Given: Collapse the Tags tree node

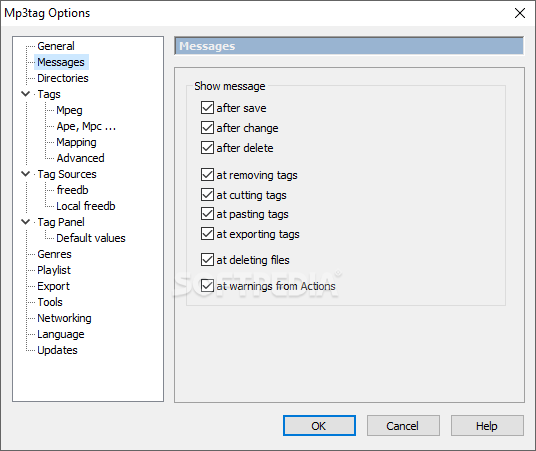Looking at the screenshot, I should [26, 94].
